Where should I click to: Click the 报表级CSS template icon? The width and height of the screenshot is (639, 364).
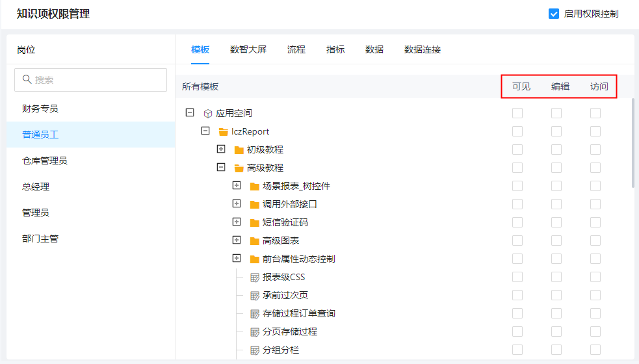[x=255, y=277]
